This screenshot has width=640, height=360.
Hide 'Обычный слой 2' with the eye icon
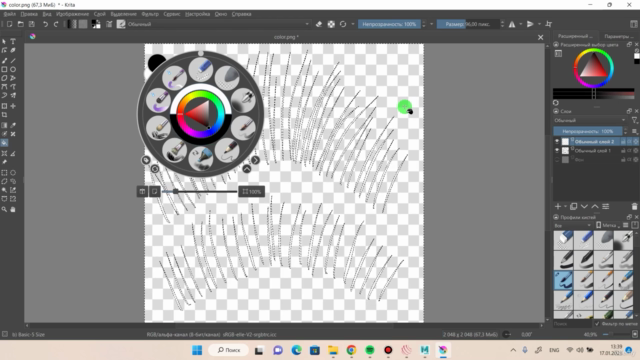[557, 142]
